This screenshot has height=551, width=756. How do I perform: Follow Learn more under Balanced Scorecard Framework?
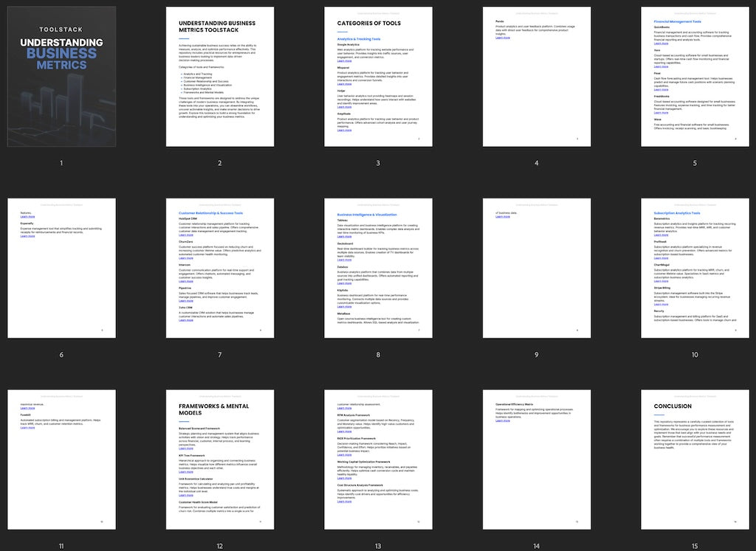[x=186, y=448]
